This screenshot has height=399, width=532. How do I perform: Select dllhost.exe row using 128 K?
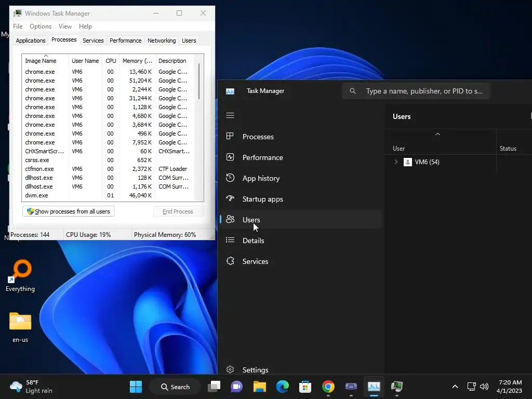[x=109, y=178]
